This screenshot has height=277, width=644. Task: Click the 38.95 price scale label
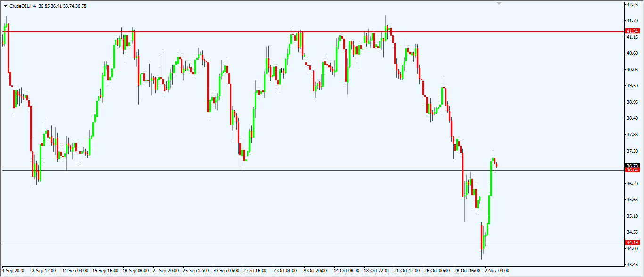coord(632,102)
